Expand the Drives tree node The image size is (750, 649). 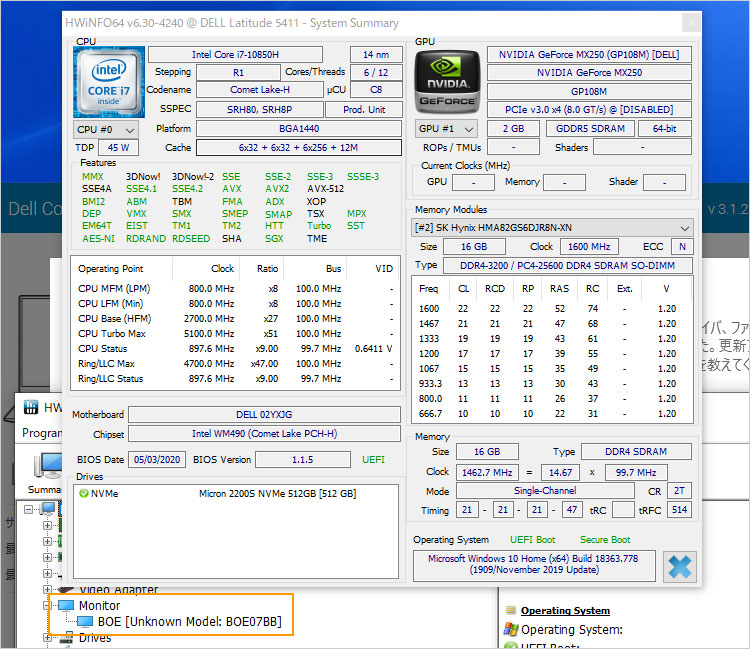(x=47, y=637)
